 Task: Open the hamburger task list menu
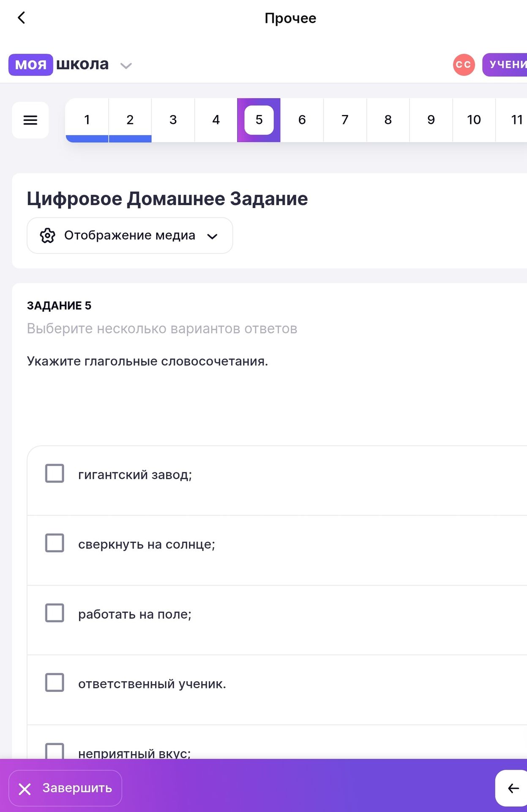(30, 120)
